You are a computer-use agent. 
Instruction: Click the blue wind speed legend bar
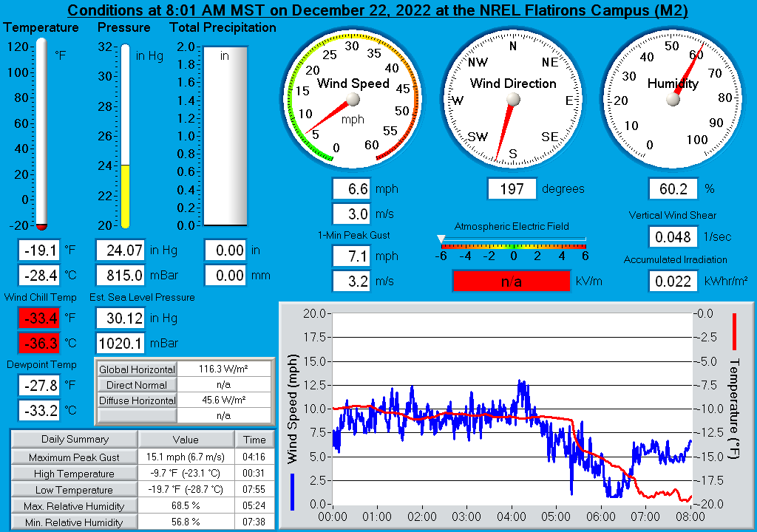292,491
